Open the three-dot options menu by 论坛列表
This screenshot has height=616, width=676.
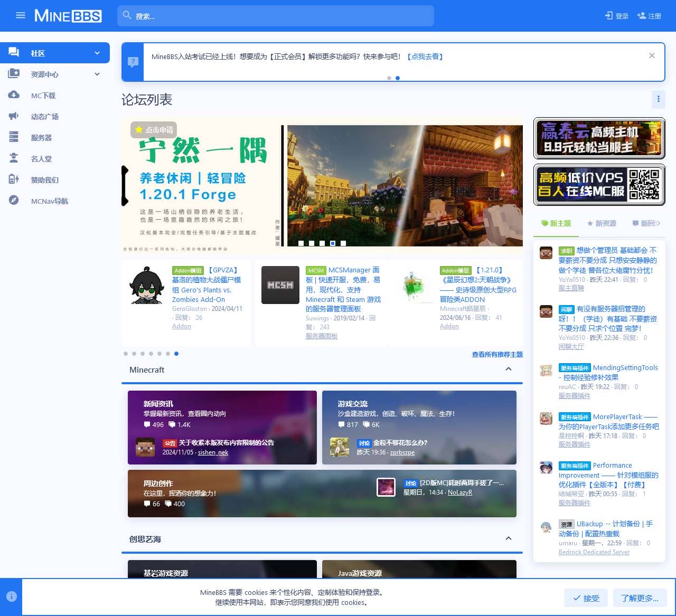pos(658,99)
